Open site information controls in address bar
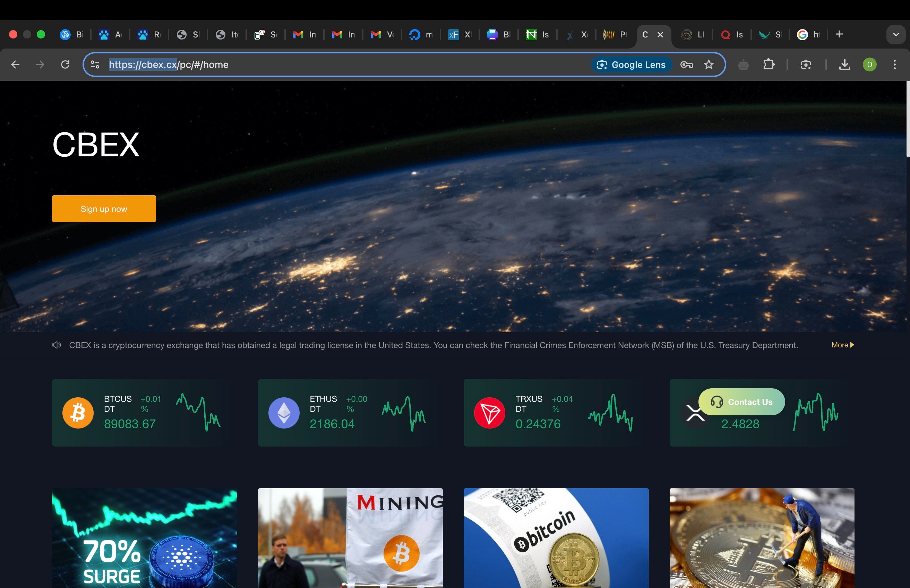 click(x=95, y=64)
